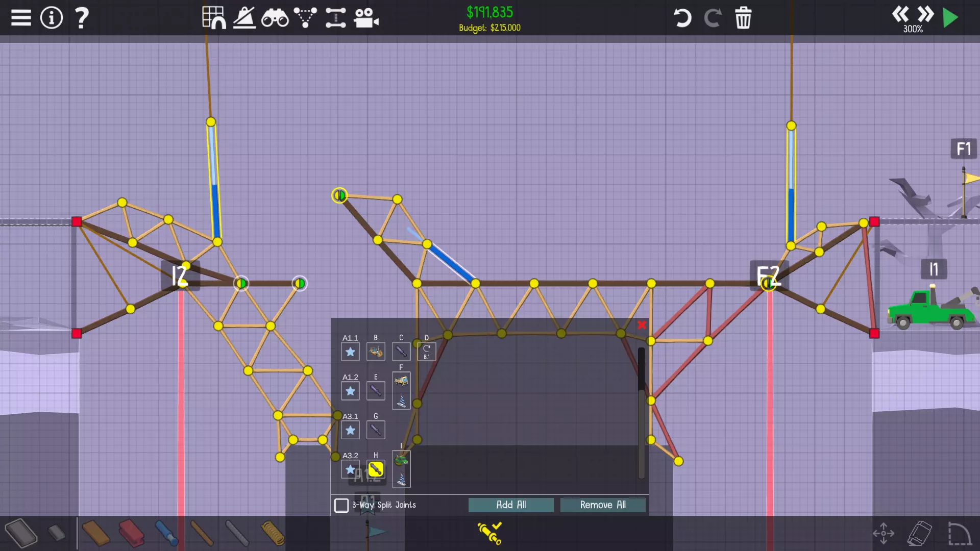Select the wood material in bottom toolbar
980x551 pixels.
click(x=95, y=533)
